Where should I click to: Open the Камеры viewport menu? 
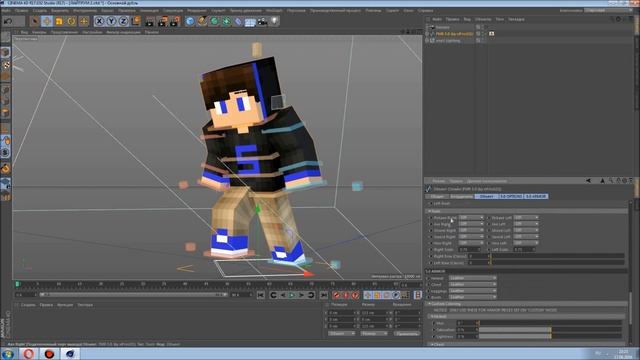pyautogui.click(x=39, y=32)
